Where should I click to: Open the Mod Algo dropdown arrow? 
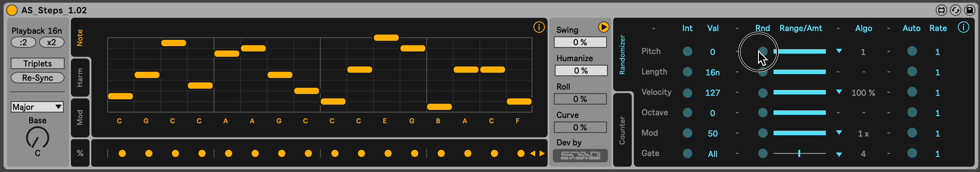839,133
